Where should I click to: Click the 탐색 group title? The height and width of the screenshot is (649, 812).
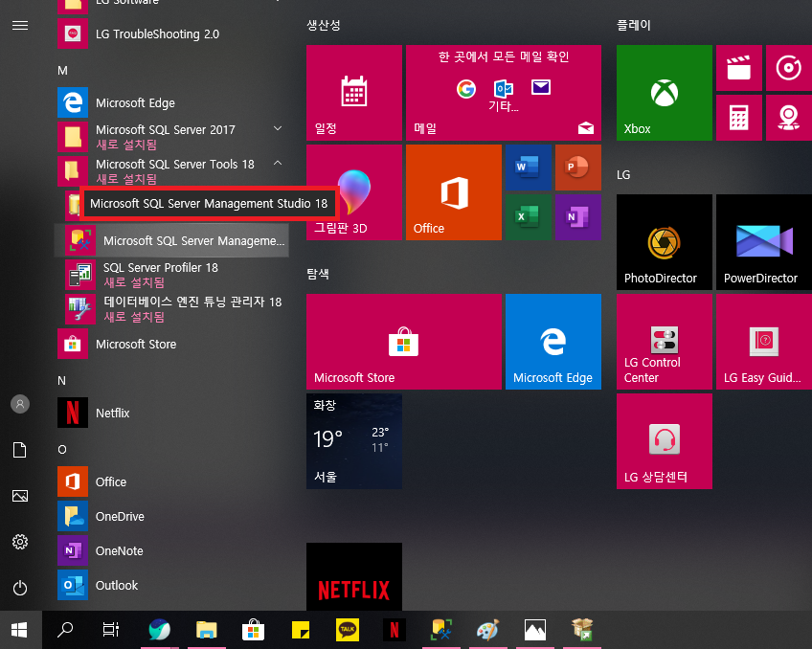click(318, 274)
